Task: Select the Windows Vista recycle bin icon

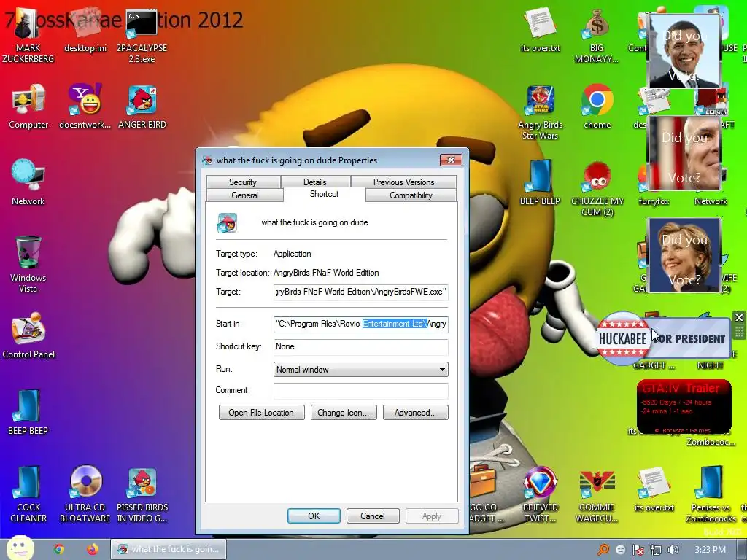Action: point(28,264)
